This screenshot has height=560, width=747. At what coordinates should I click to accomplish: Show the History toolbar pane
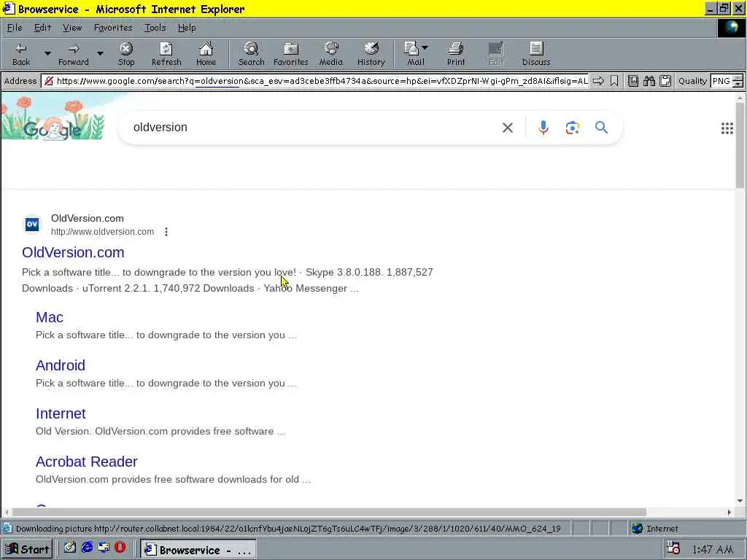click(371, 54)
